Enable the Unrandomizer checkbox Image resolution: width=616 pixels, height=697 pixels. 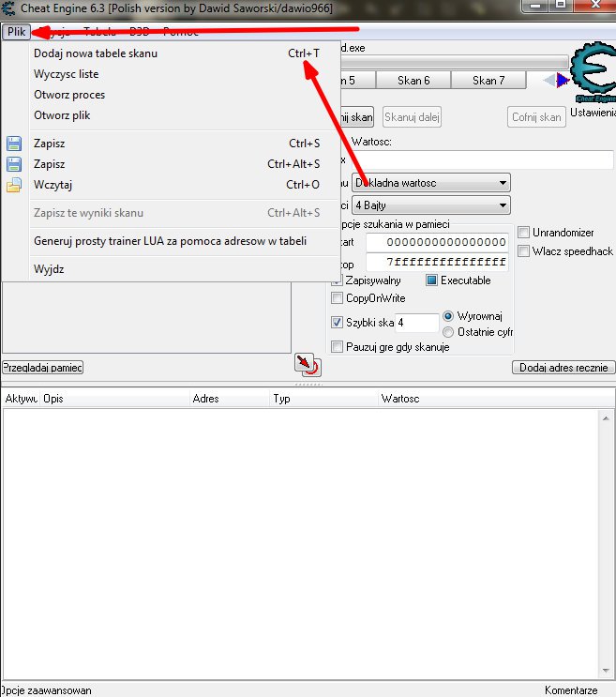(x=523, y=232)
